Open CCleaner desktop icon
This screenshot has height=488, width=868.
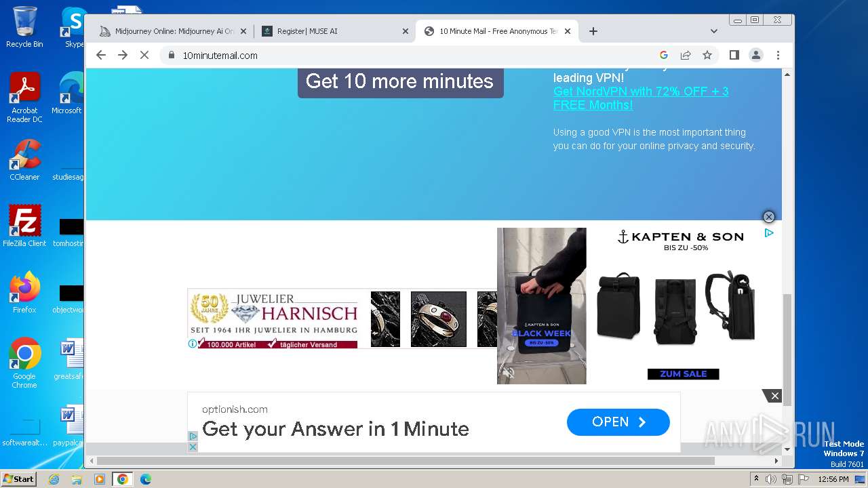point(24,160)
